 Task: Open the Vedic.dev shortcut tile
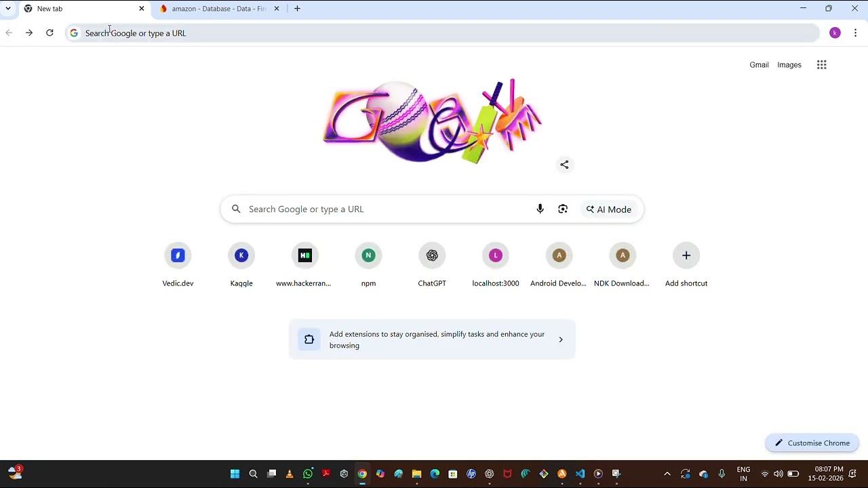(x=178, y=265)
